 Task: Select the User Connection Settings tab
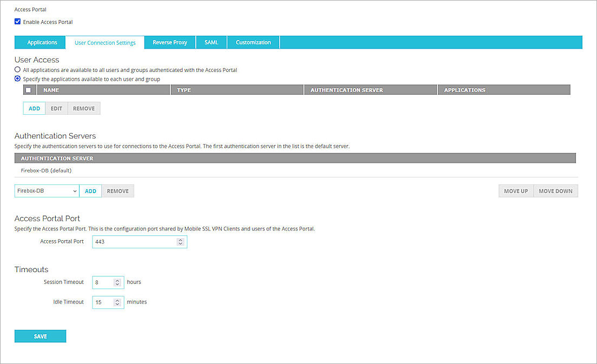click(x=104, y=42)
